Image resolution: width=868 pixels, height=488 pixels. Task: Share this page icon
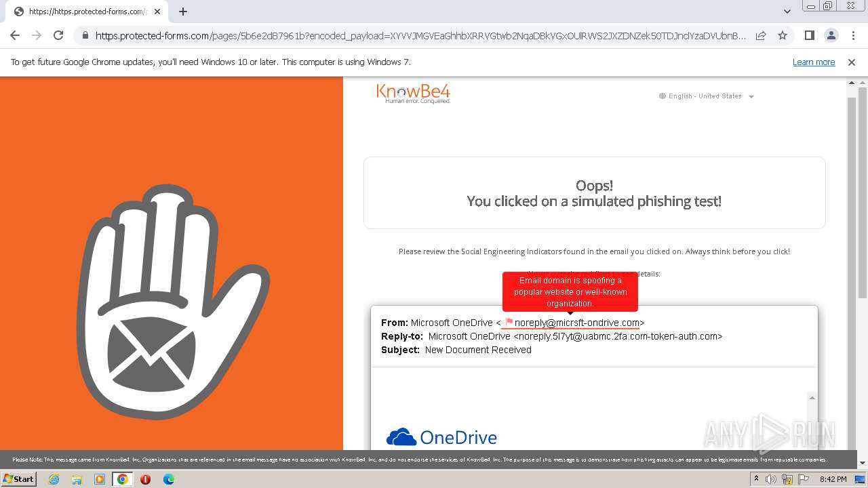(x=761, y=36)
